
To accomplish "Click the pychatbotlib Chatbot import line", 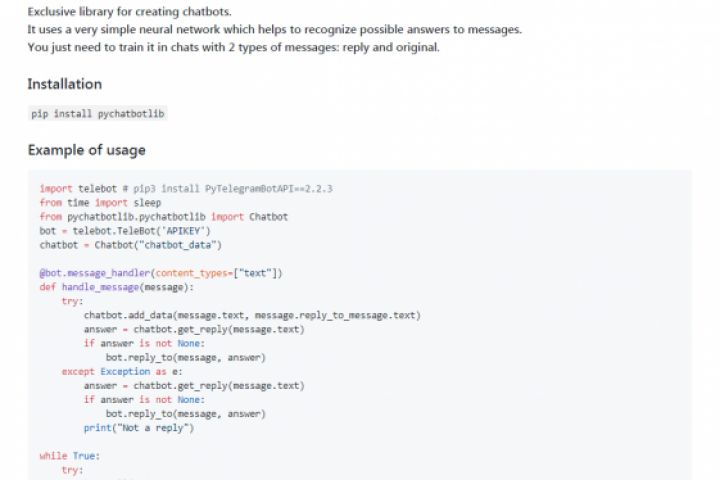I will (x=164, y=216).
